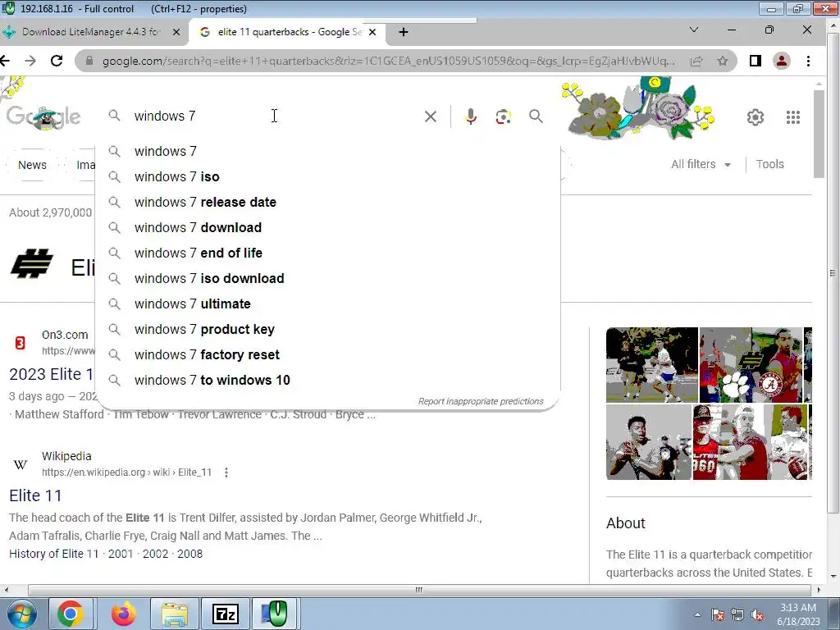
Task: Select the News search filter
Action: [32, 165]
